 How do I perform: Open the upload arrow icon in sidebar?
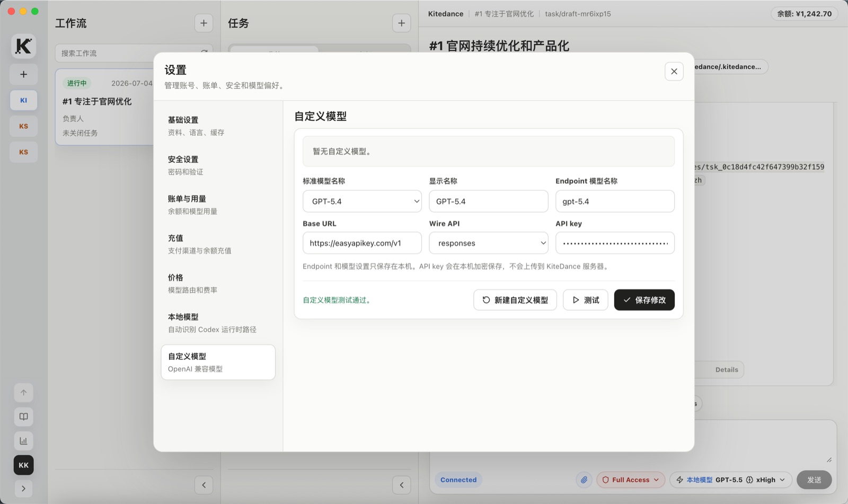(x=23, y=393)
